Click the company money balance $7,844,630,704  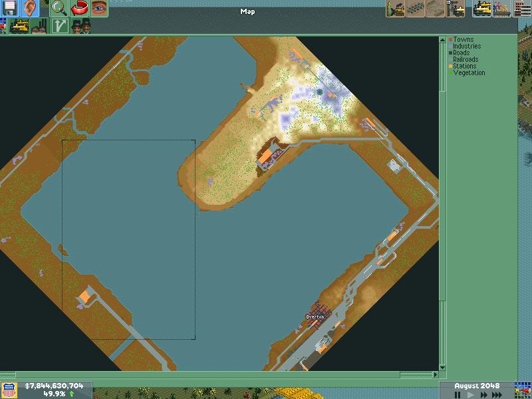click(54, 386)
